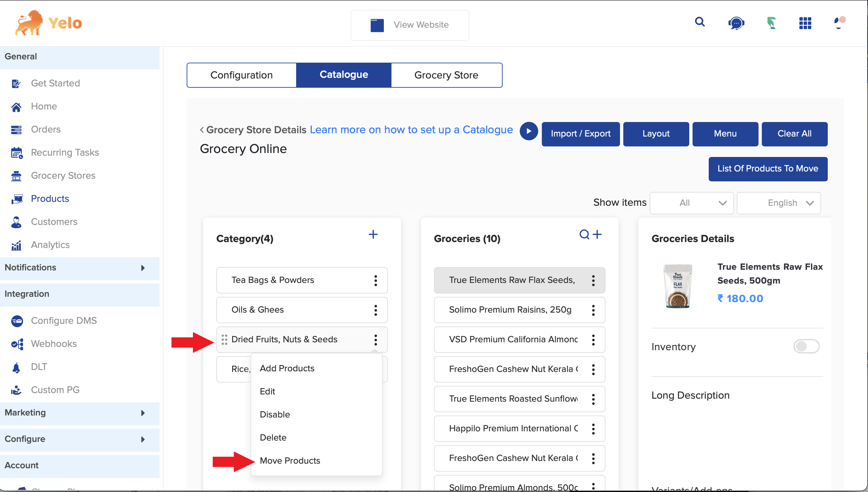Open the apps grid icon
This screenshot has height=492, width=868.
805,23
